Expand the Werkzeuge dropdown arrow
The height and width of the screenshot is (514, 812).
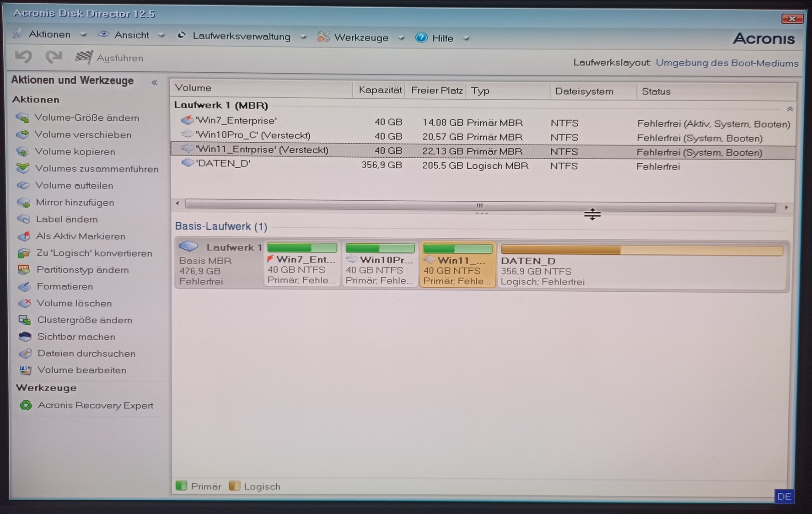coord(401,38)
